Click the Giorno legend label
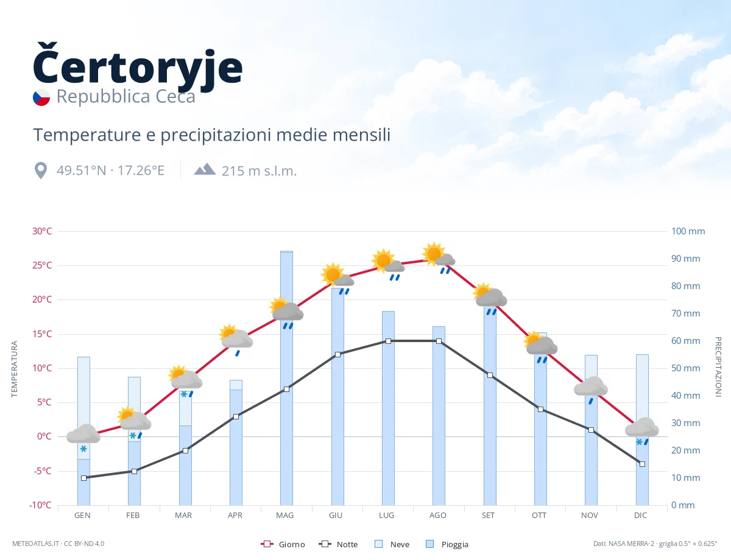The width and height of the screenshot is (731, 560). (x=292, y=545)
